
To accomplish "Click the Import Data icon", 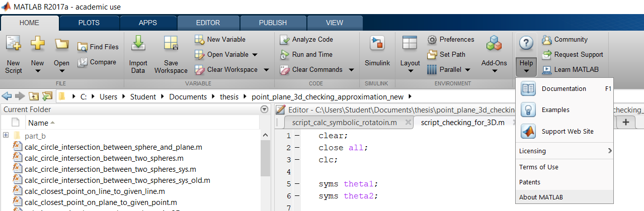I will 138,44.
